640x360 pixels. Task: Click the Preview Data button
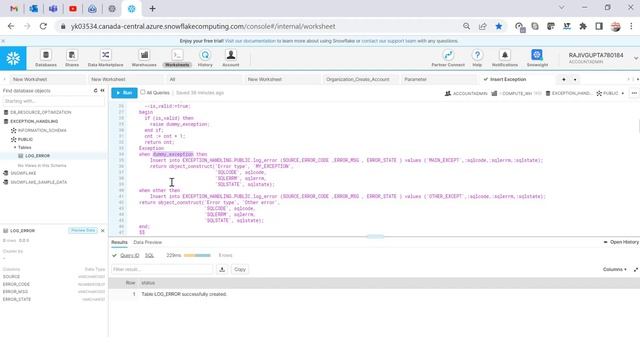[83, 231]
